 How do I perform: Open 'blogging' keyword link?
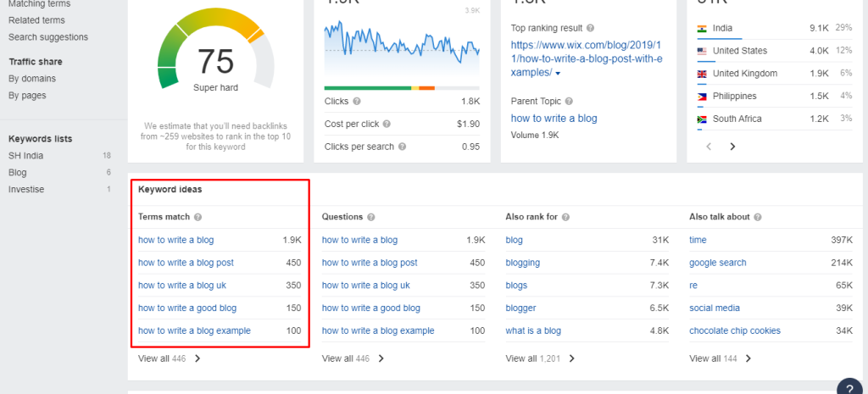click(522, 263)
